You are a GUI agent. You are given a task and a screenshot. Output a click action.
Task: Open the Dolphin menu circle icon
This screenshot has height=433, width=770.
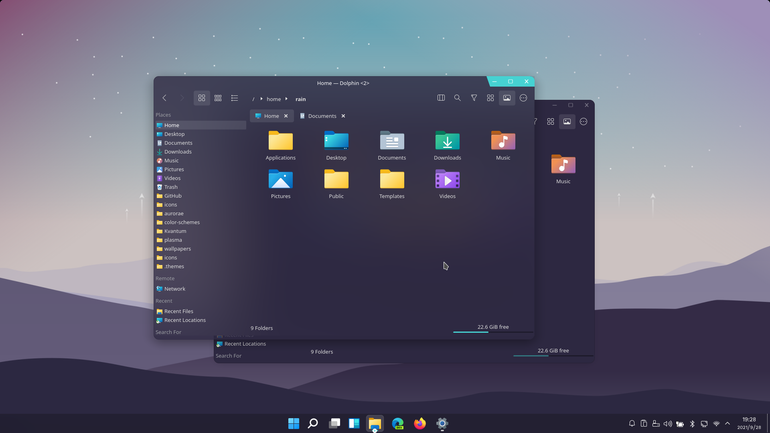pyautogui.click(x=523, y=98)
